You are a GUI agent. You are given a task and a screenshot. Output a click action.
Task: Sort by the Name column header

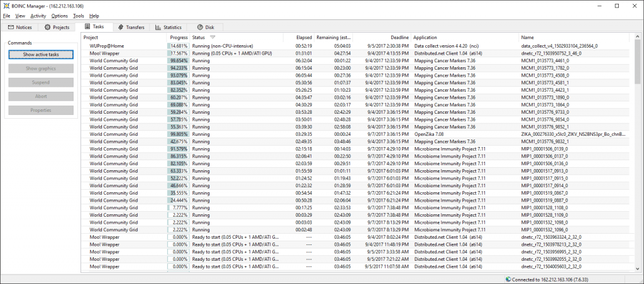tap(574, 37)
